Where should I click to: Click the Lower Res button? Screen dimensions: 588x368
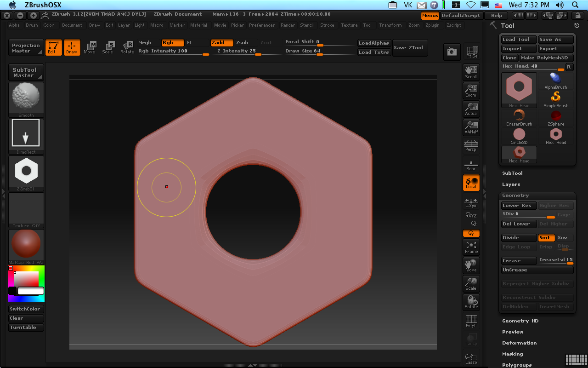[x=519, y=206]
